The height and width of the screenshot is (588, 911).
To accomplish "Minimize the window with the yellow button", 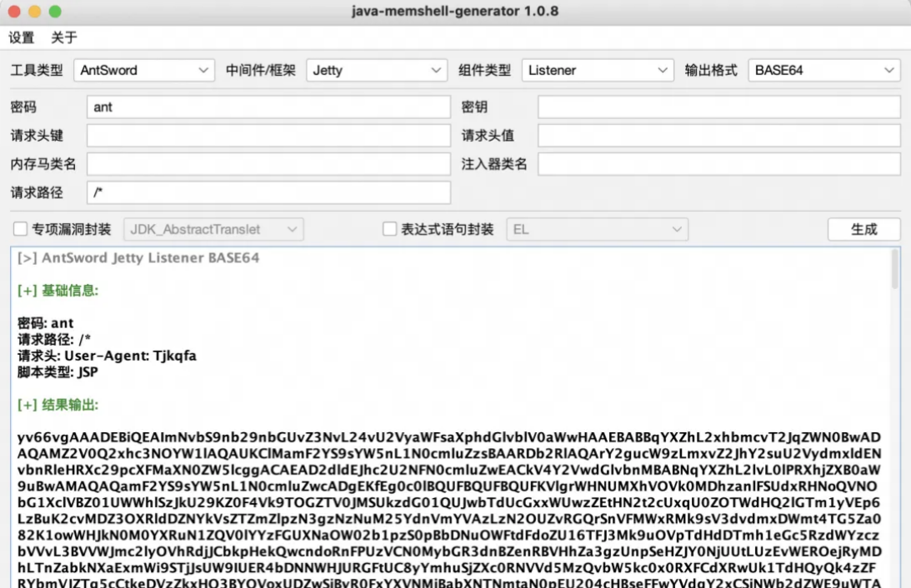I will tap(35, 12).
